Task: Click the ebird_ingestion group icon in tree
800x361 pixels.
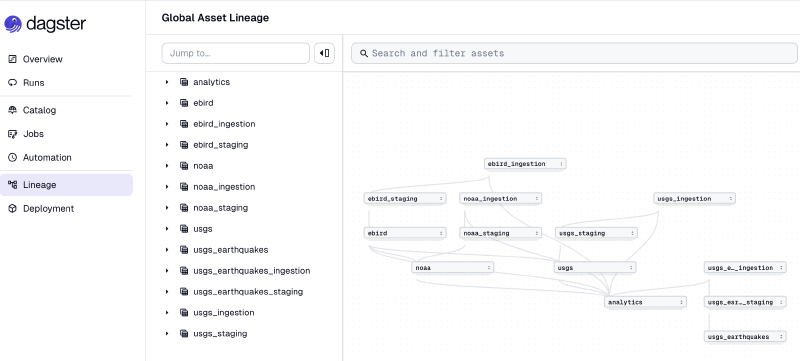Action: 184,124
